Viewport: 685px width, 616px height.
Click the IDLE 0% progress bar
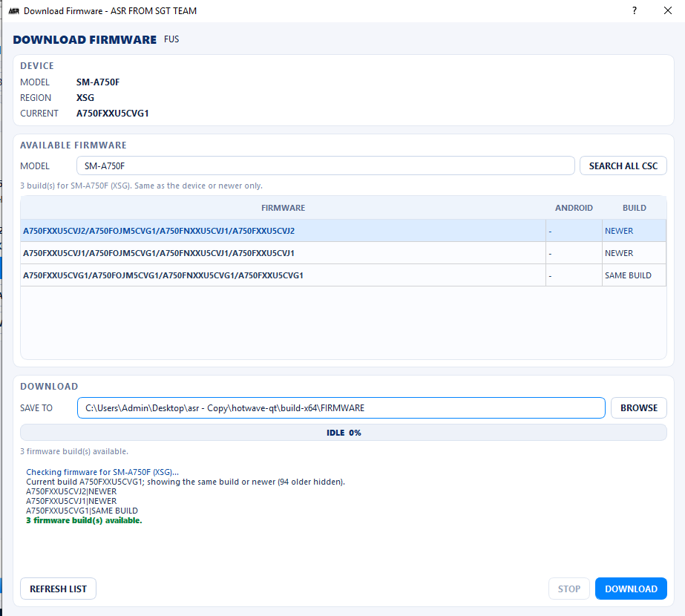(x=344, y=433)
